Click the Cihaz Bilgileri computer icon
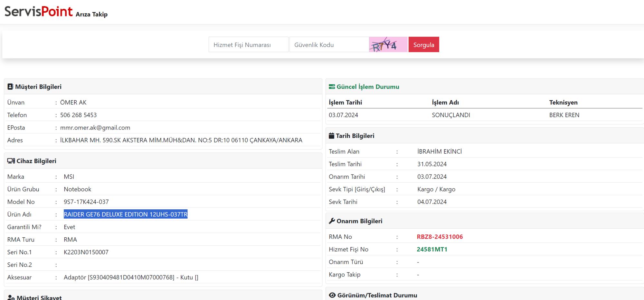This screenshot has height=300, width=644. click(x=11, y=161)
